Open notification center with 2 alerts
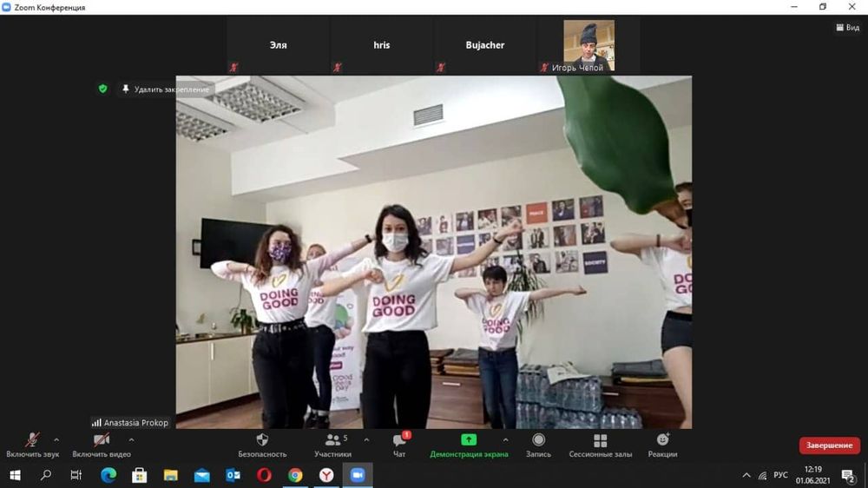The image size is (868, 488). (x=848, y=475)
